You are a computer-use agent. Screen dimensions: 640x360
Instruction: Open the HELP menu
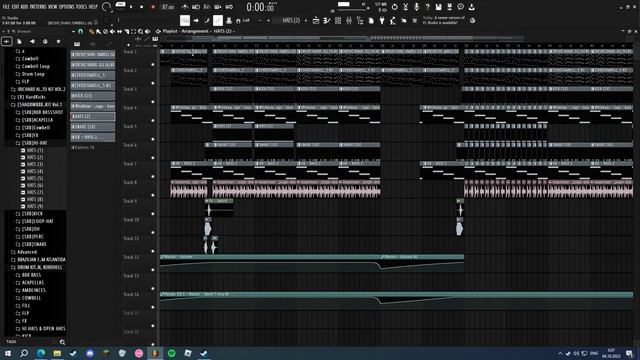[x=93, y=7]
